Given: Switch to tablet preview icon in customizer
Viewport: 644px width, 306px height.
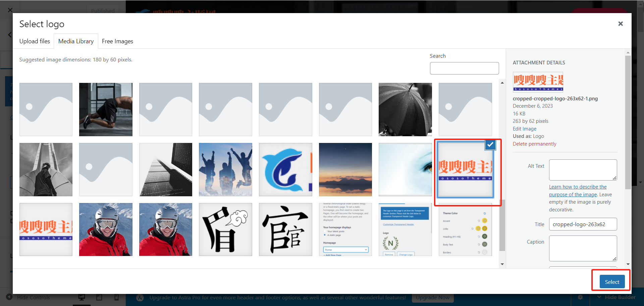Looking at the screenshot, I should click(99, 297).
